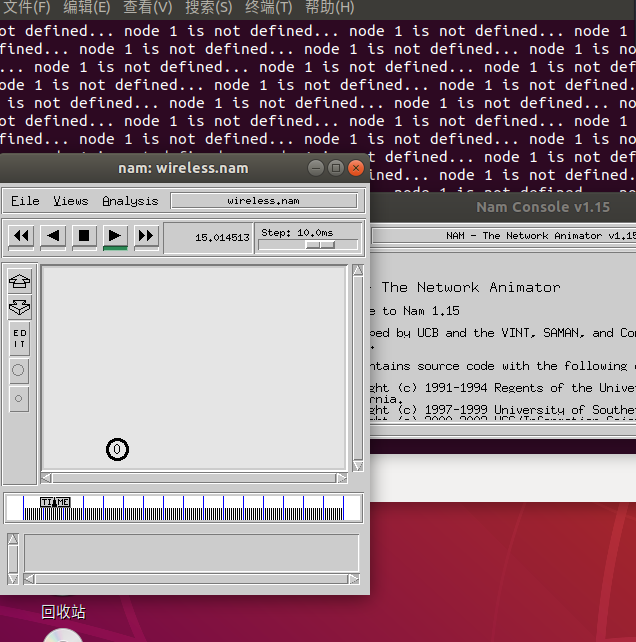Open terminal 查看(V) menu
636x642 pixels.
pos(147,7)
